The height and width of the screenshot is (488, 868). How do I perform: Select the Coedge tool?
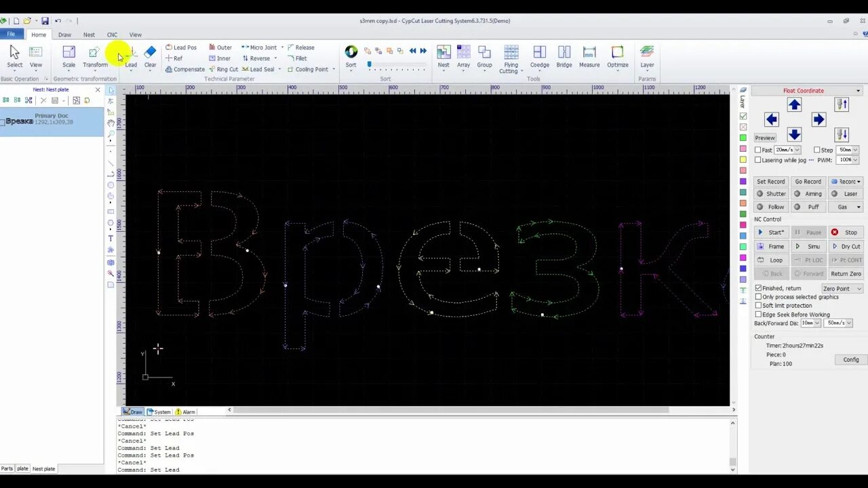click(540, 57)
